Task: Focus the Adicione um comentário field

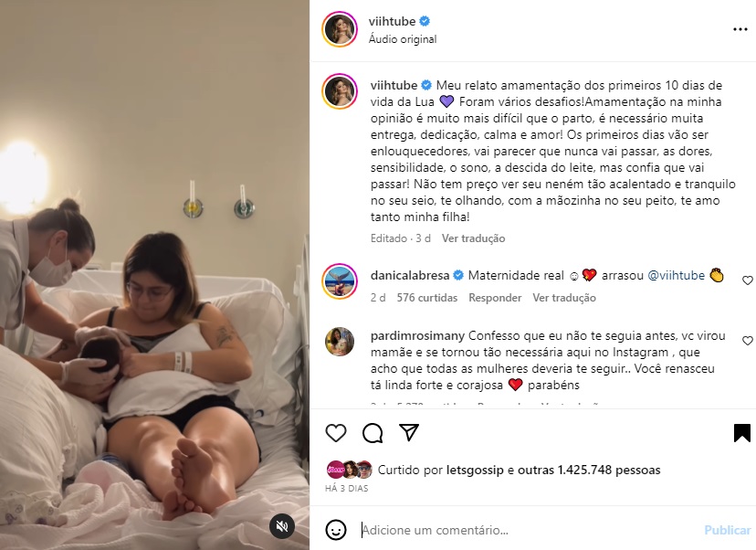Action: 528,530
